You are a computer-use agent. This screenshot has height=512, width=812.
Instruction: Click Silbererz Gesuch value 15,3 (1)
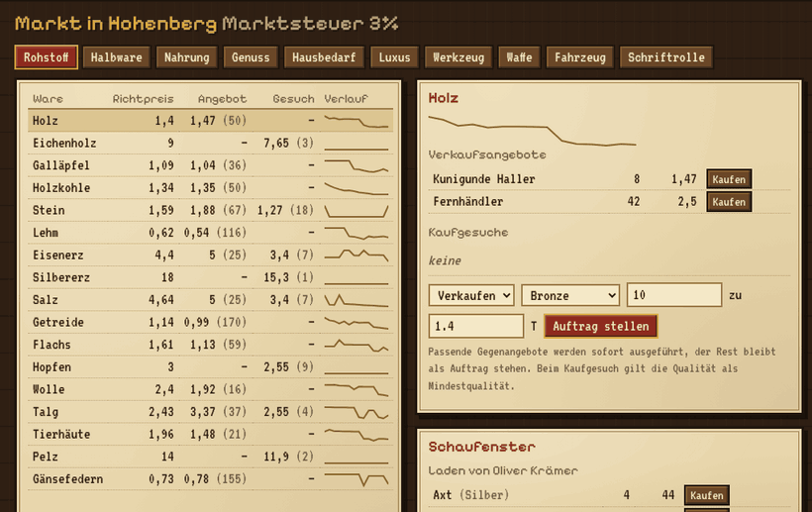pyautogui.click(x=289, y=277)
